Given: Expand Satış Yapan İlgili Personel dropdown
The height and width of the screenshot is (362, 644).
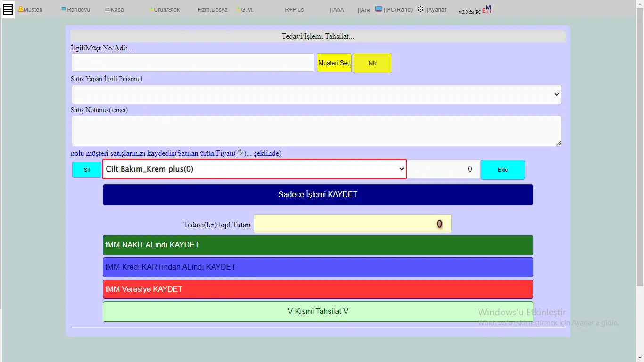Looking at the screenshot, I should pos(316,94).
